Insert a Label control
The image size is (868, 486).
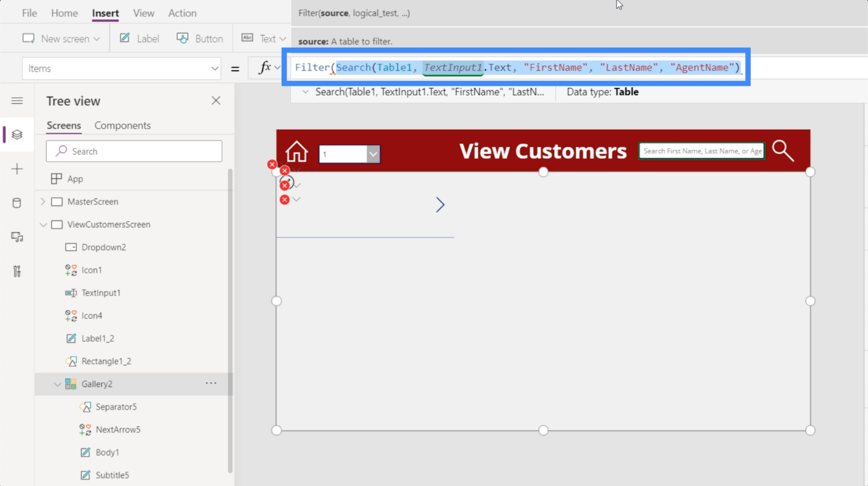139,39
